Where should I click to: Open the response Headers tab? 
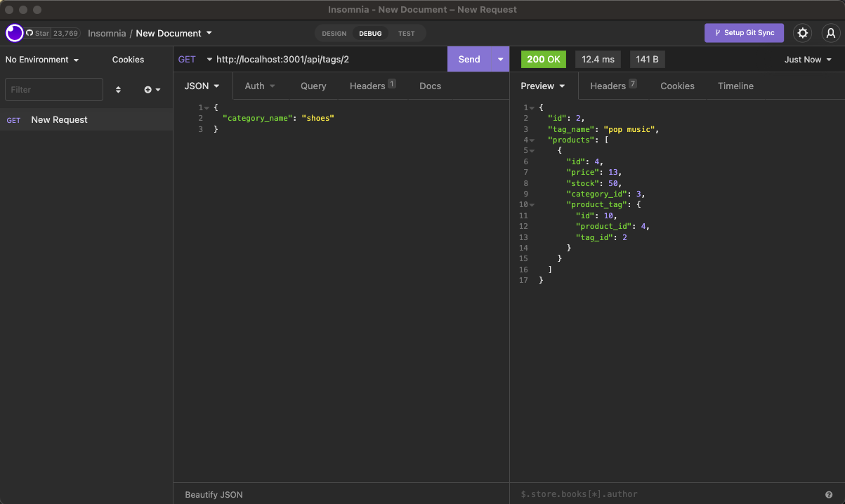click(x=607, y=86)
